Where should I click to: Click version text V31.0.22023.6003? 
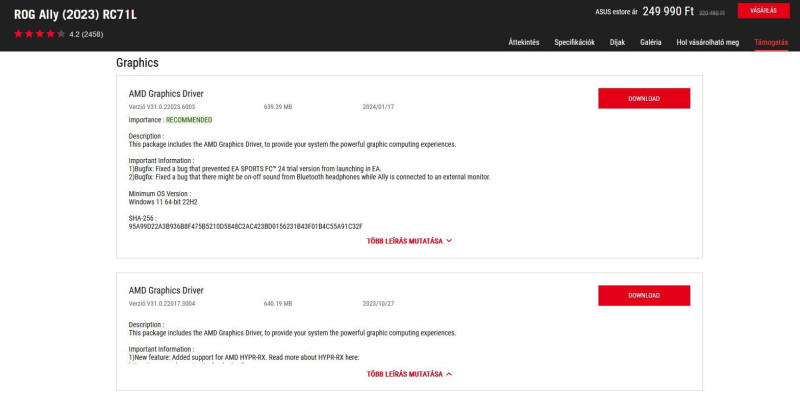(162, 107)
